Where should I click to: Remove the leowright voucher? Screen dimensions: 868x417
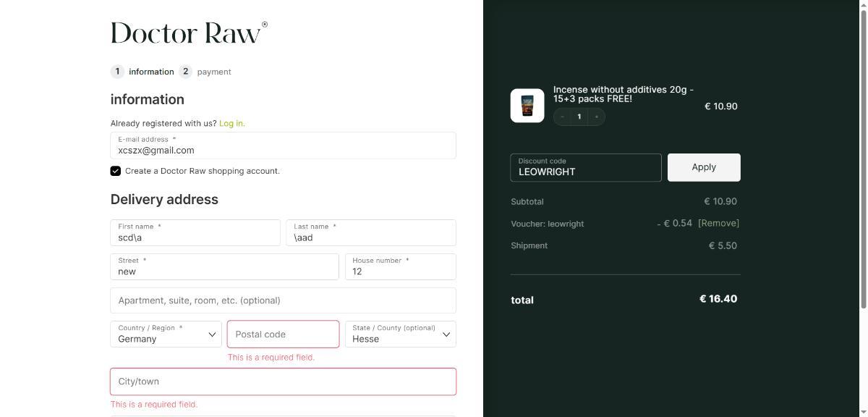point(718,223)
